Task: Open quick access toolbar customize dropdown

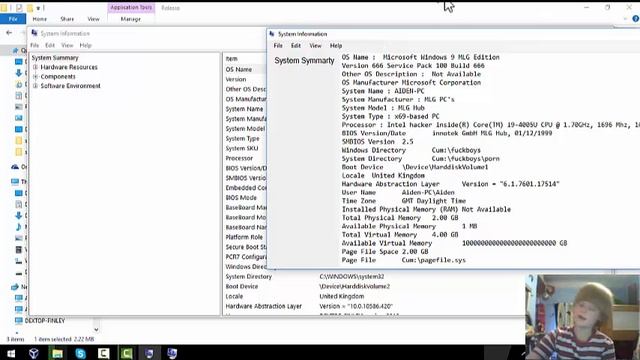Action: (x=38, y=8)
